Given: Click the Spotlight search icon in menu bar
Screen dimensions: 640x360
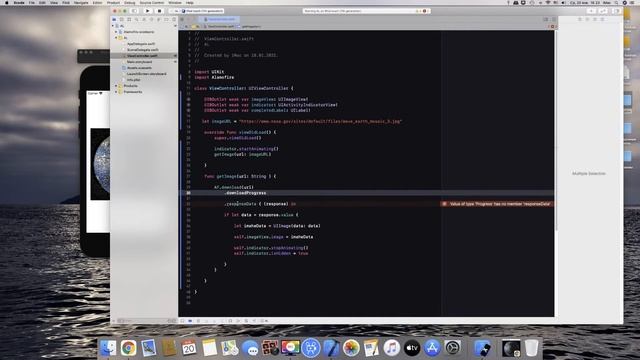Looking at the screenshot, I should click(x=616, y=2).
